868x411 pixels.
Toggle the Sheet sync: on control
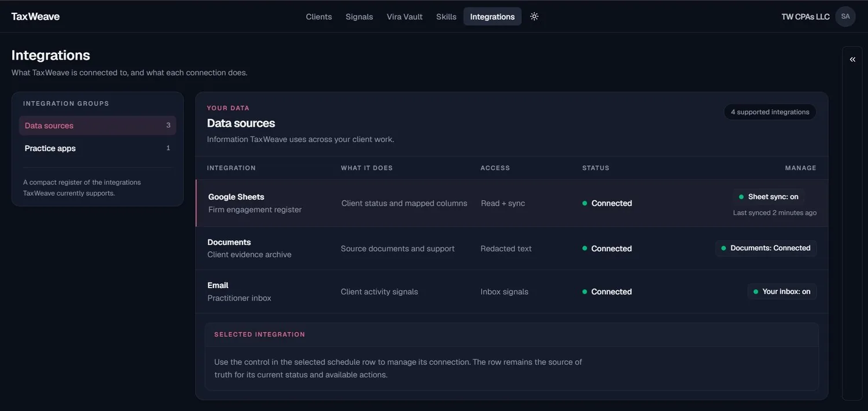[768, 197]
